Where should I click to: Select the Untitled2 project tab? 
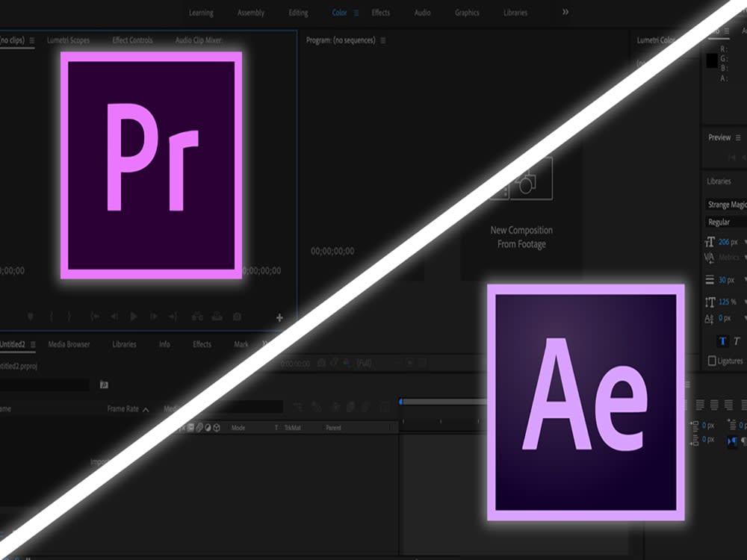[13, 344]
